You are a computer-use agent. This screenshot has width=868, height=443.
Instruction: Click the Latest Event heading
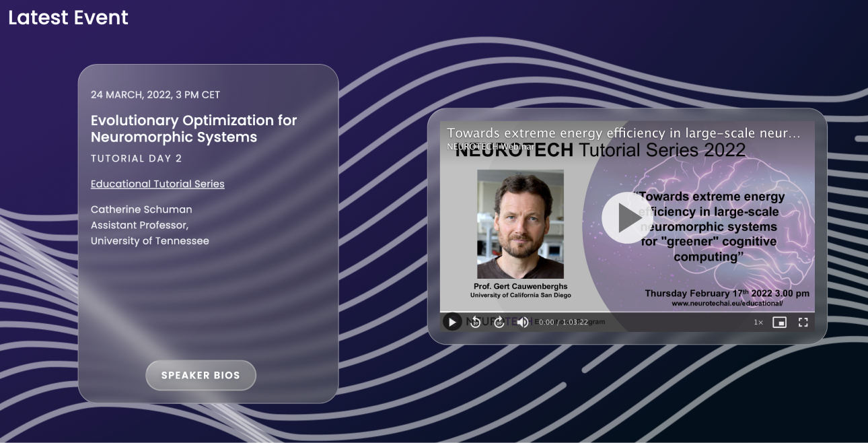click(x=68, y=18)
